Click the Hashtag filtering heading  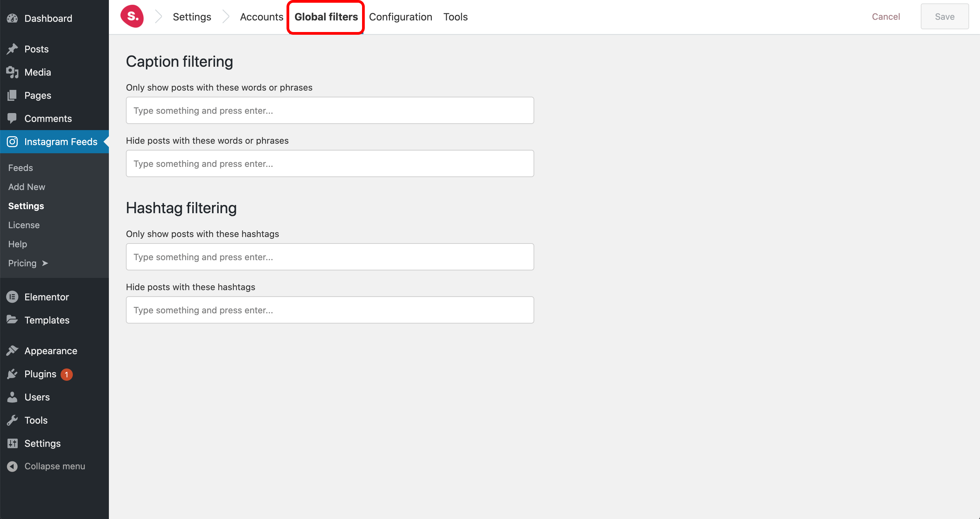click(181, 208)
